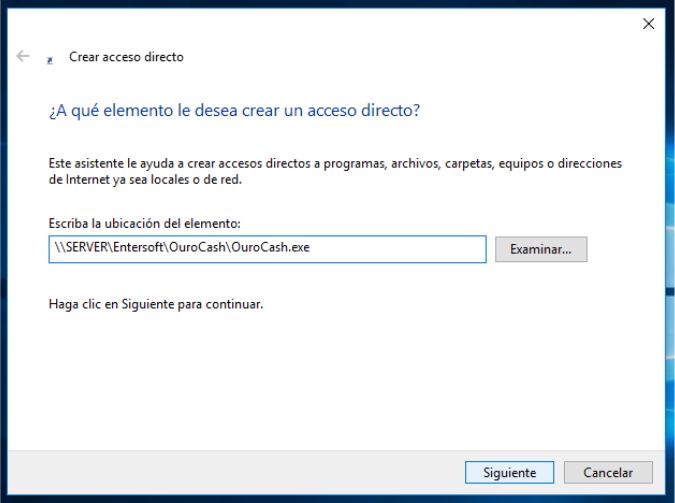
Task: Click the desktop wallpaper strip beside the dialog
Action: [670, 258]
